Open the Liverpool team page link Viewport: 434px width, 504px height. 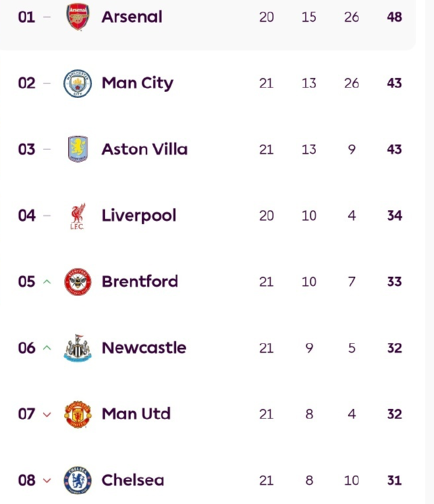[139, 216]
